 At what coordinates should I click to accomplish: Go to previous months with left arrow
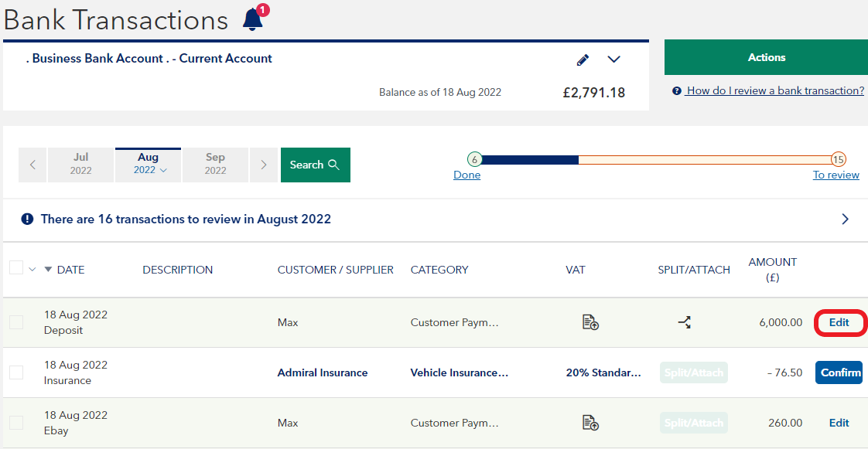coord(32,165)
